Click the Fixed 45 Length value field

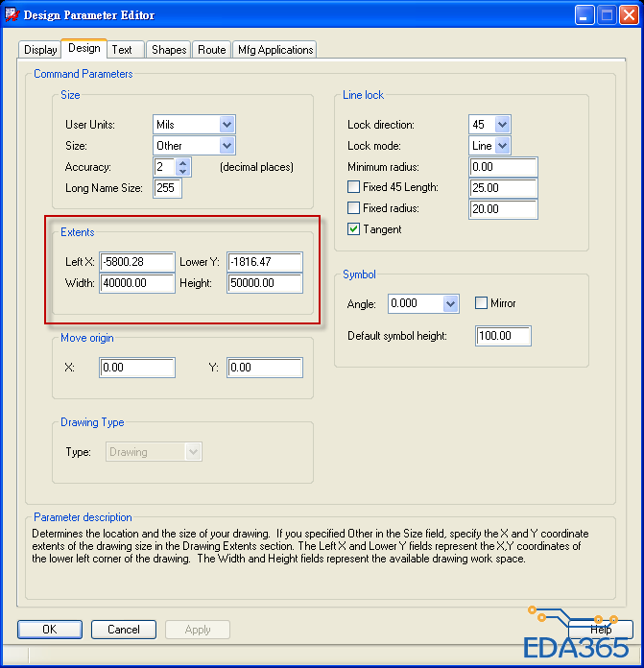(503, 188)
